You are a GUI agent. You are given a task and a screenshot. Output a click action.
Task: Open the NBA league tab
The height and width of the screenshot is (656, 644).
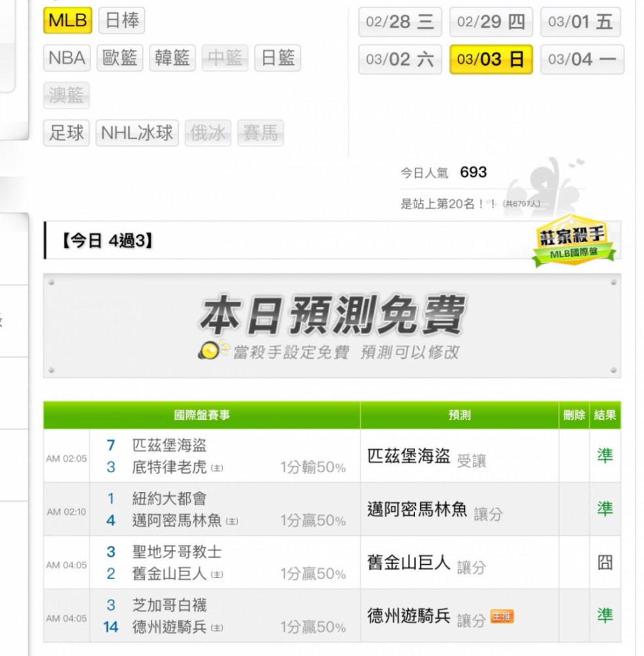[67, 58]
